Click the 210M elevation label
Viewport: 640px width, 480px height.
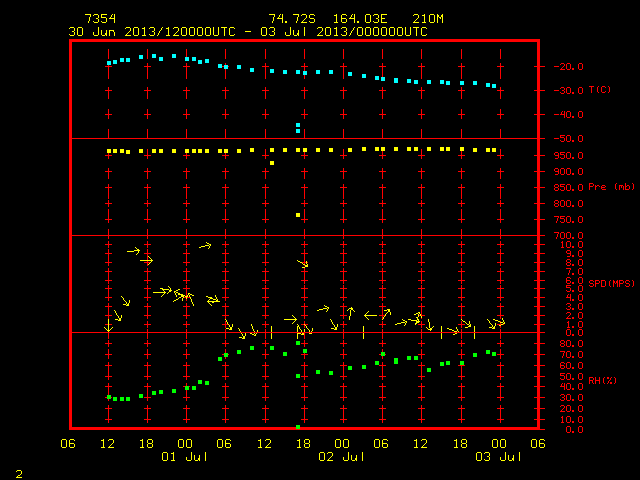click(x=427, y=19)
